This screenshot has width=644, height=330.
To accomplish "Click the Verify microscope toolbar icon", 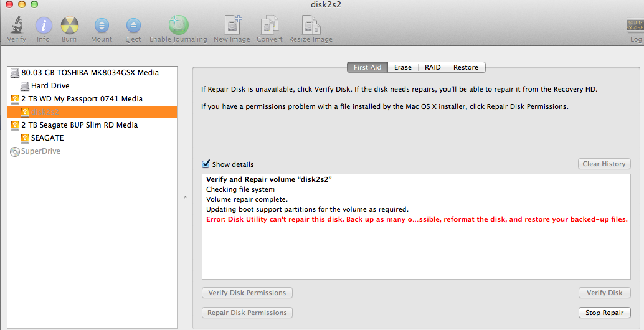I will click(17, 26).
